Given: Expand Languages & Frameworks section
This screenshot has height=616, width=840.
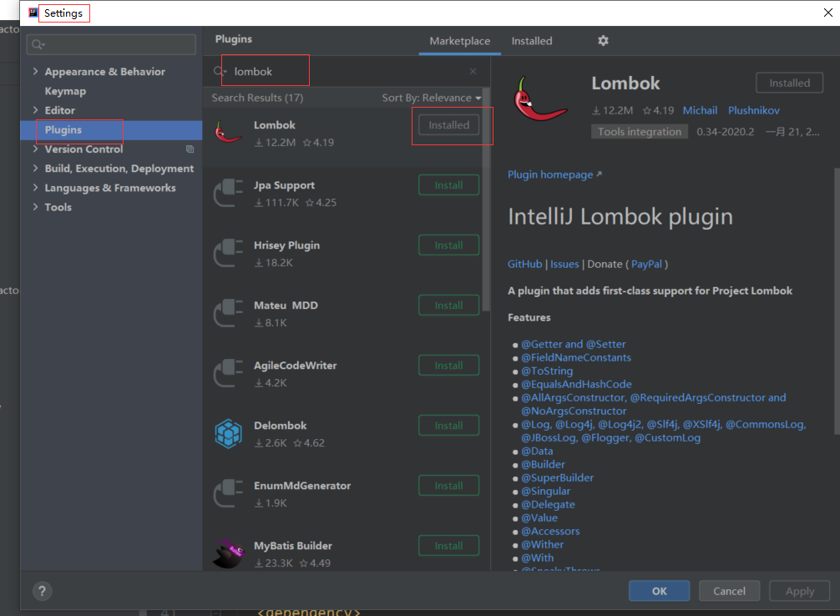Looking at the screenshot, I should [35, 187].
